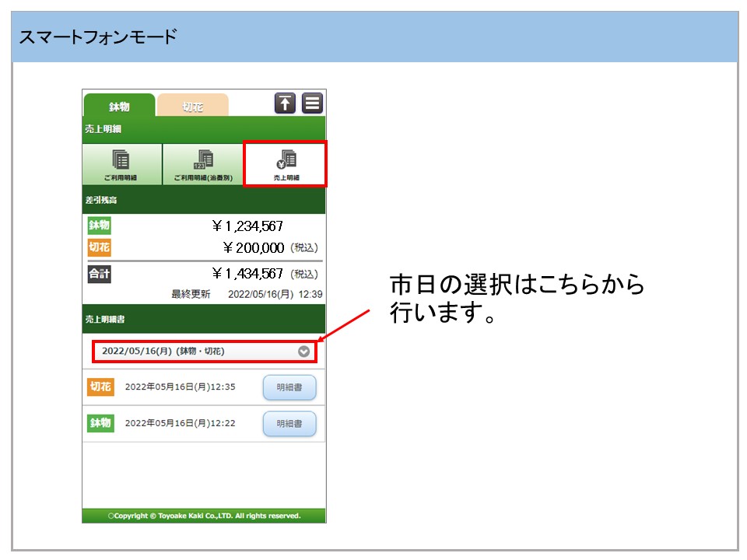Open the 2022/05/16(月) market date dropdown
This screenshot has height=560, width=747.
coord(204,352)
